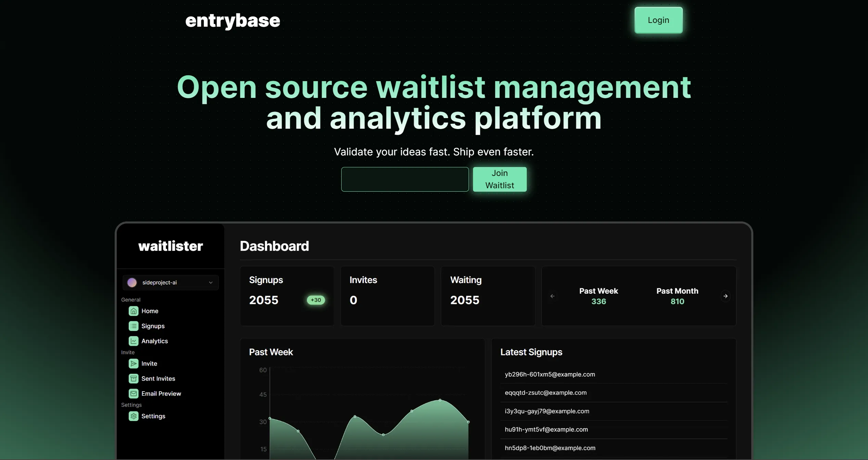Click the Analytics chart icon
868x460 pixels.
tap(133, 341)
